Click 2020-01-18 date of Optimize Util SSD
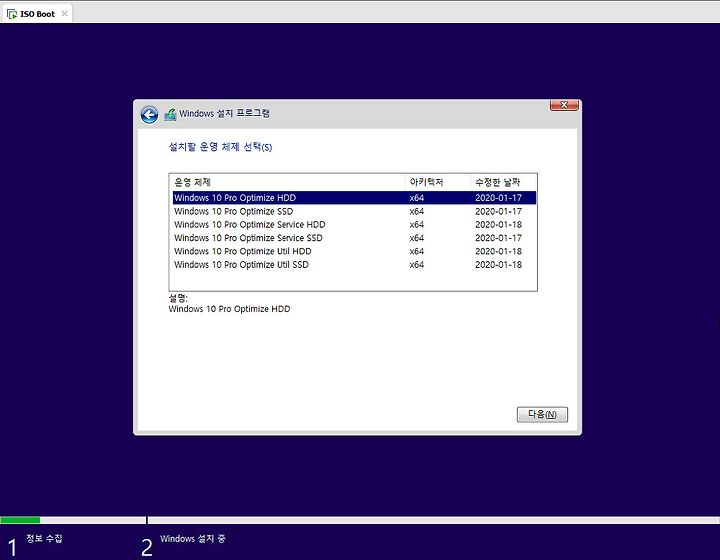 [498, 264]
